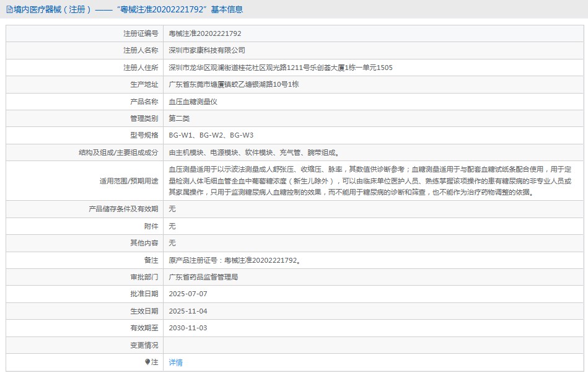Click the 变更情况 label
The height and width of the screenshot is (378, 588).
[x=144, y=345]
